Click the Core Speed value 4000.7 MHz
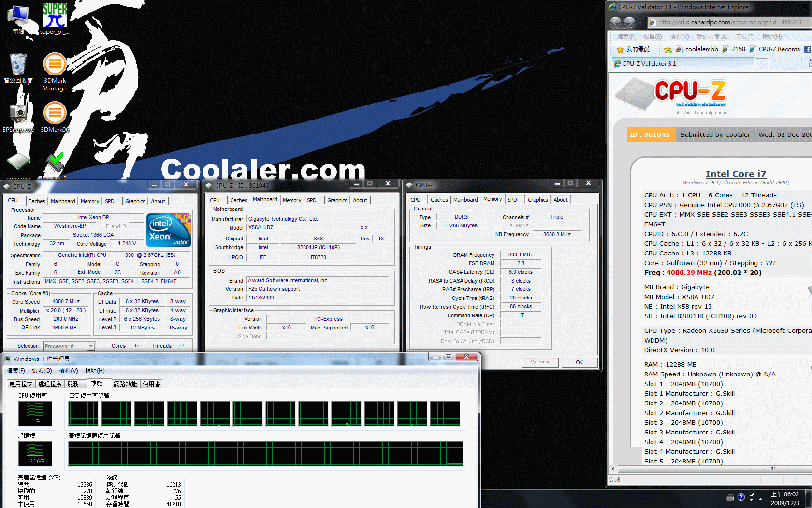This screenshot has height=508, width=812. pyautogui.click(x=66, y=302)
